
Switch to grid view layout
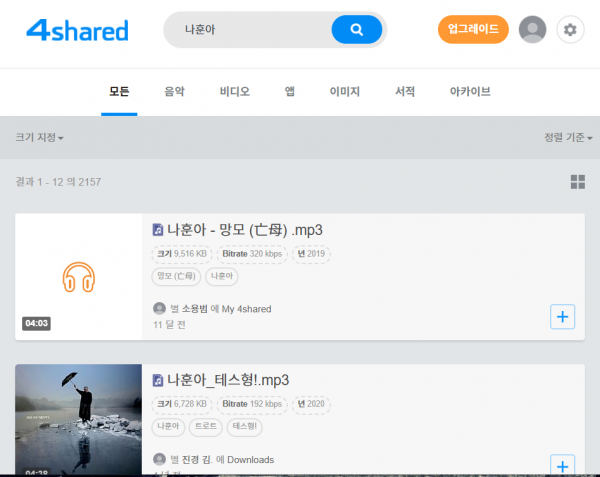coord(577,182)
